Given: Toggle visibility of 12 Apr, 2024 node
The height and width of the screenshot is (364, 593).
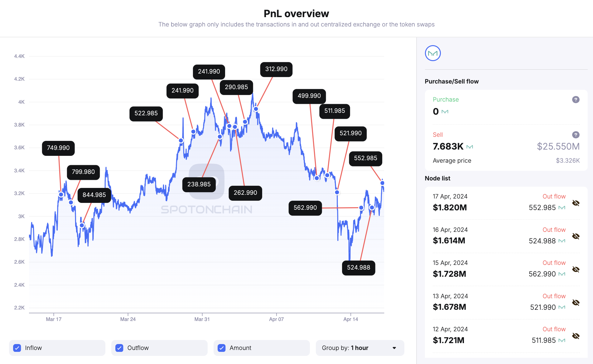Looking at the screenshot, I should 576,336.
